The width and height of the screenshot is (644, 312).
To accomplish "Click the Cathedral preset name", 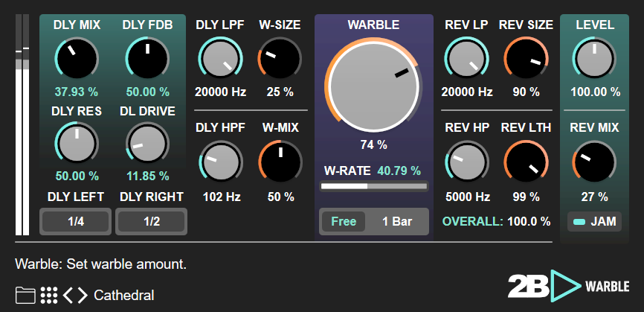I will (x=124, y=295).
